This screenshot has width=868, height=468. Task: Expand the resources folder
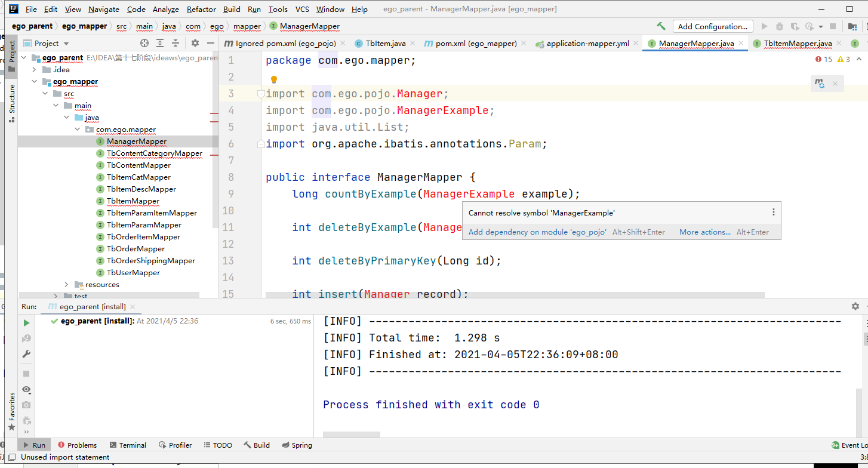pyautogui.click(x=66, y=285)
